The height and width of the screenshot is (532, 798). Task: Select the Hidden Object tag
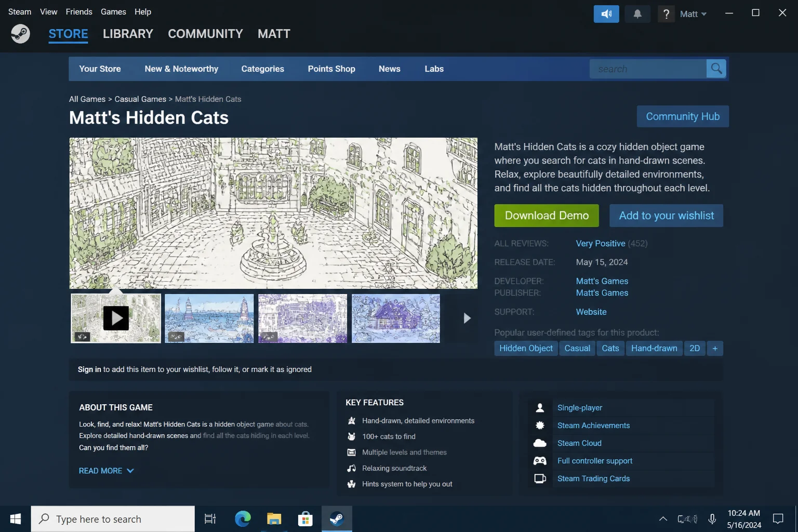pos(526,348)
